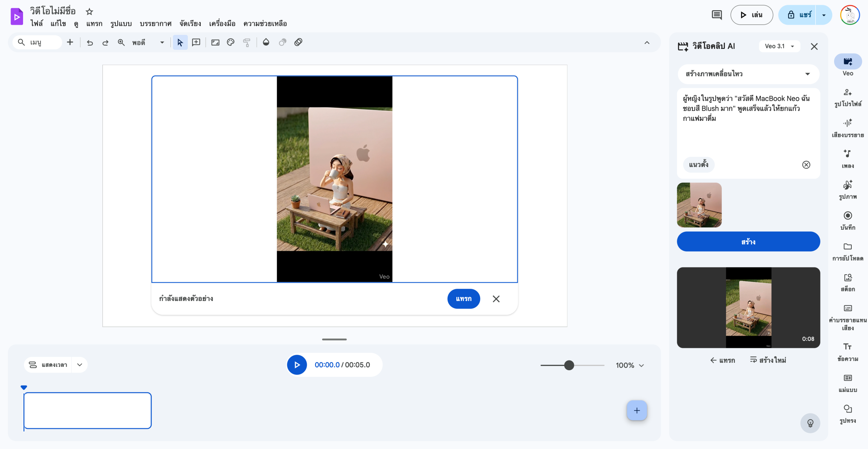Remove the แนวตั้ง orientation chip
This screenshot has width=868, height=449.
coord(806,165)
